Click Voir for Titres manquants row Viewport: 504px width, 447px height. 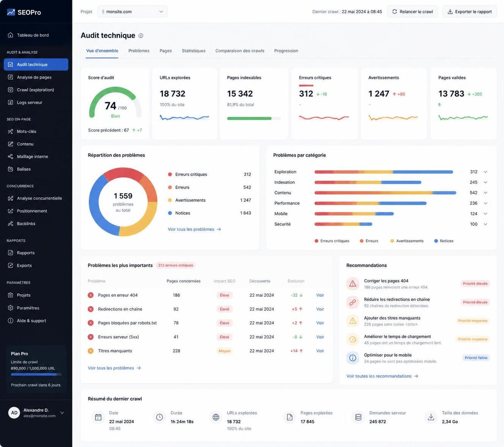coord(320,351)
